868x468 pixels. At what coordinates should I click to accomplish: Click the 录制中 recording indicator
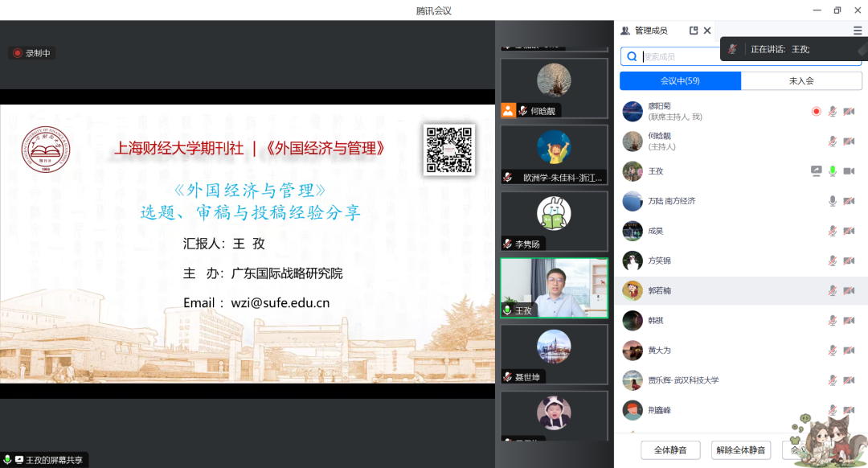pos(32,53)
